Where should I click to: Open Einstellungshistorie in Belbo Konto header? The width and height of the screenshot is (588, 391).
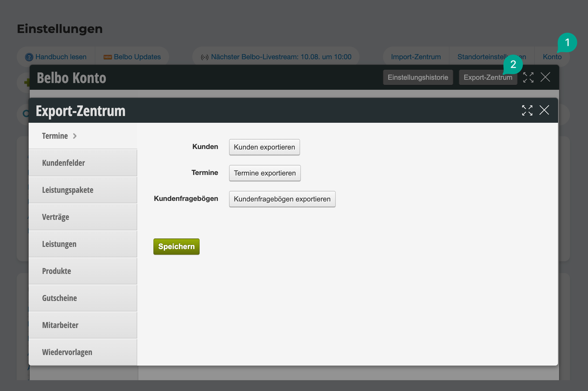pos(418,77)
